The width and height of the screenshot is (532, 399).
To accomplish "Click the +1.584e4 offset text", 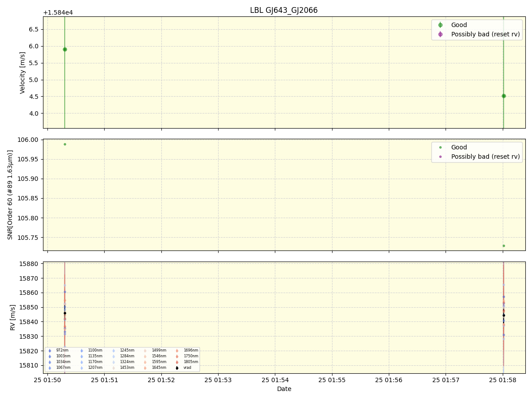I will tap(58, 12).
